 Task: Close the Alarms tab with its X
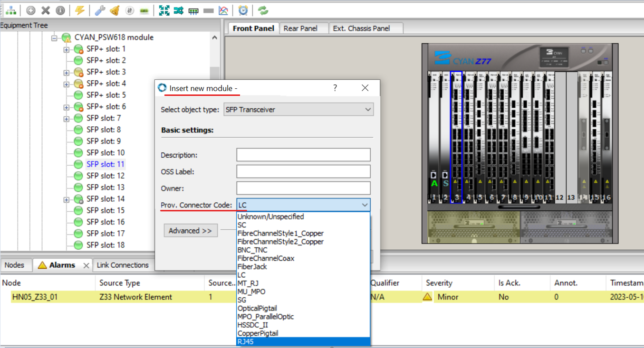(x=86, y=265)
